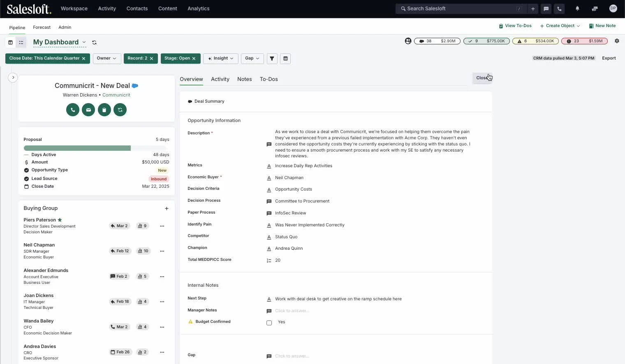Click into the Search Salesloft field
Screen dimensions: 625x364
(461, 9)
